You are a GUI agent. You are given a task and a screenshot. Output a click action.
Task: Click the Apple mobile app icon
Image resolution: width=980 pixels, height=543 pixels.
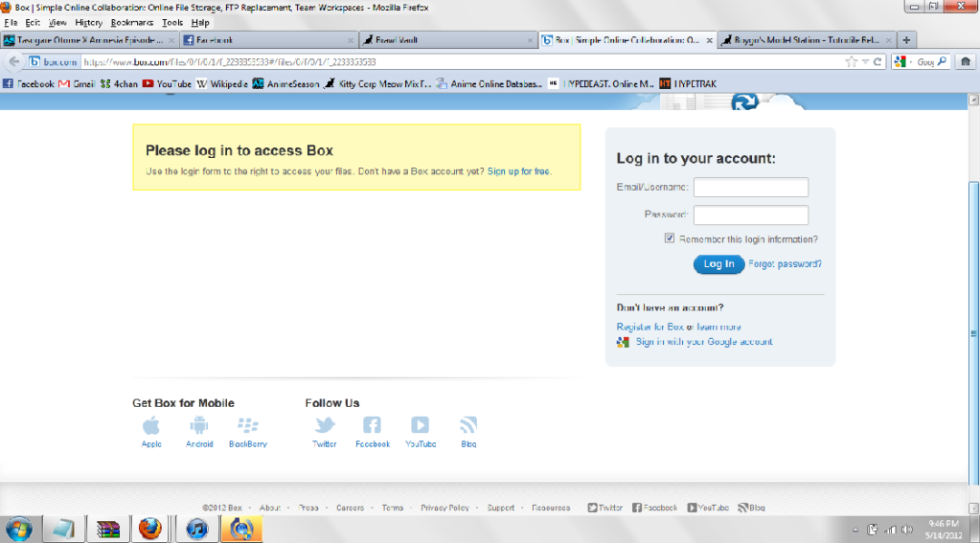pyautogui.click(x=150, y=425)
